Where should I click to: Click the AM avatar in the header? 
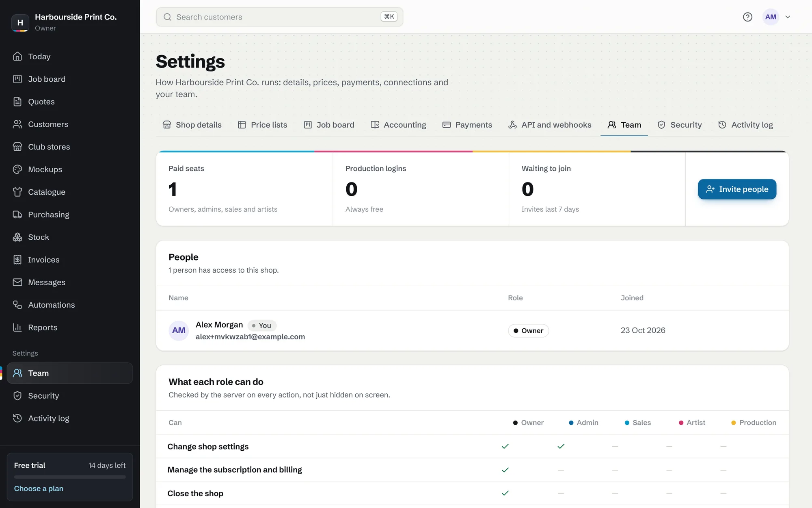point(771,17)
